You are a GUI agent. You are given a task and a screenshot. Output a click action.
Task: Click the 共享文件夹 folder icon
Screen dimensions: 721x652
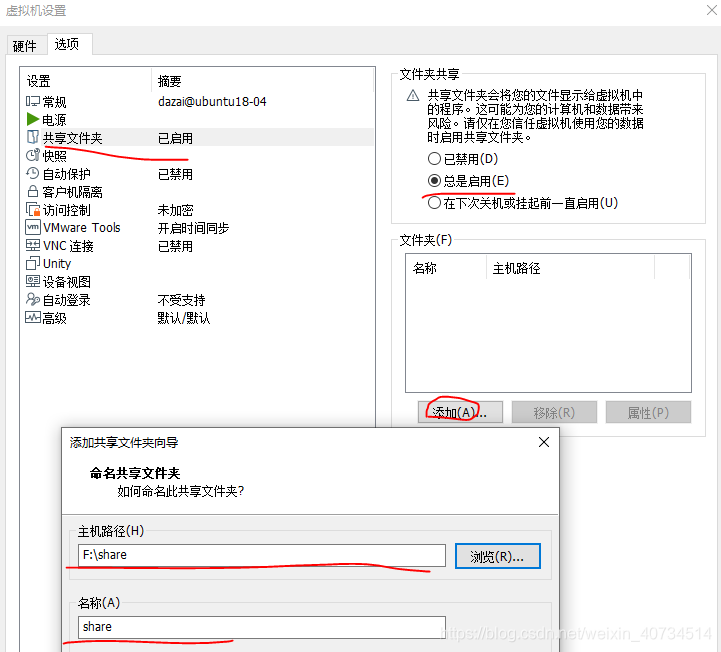[x=33, y=137]
